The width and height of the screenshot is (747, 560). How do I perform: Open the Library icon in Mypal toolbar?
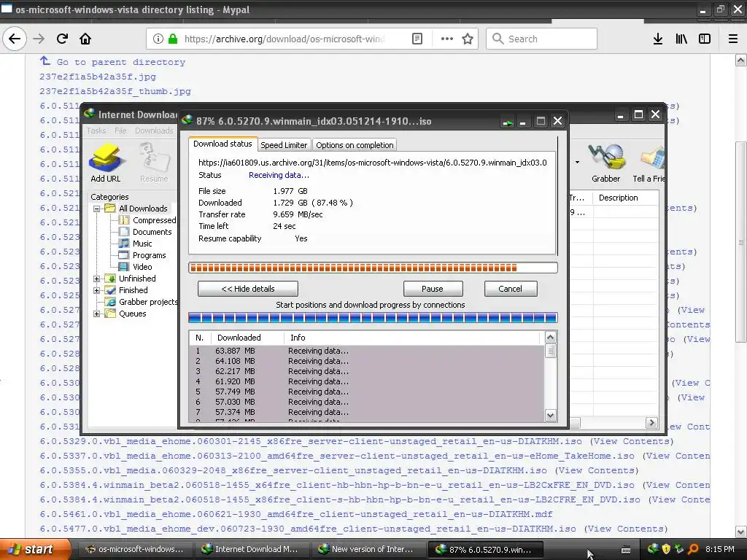coord(681,39)
